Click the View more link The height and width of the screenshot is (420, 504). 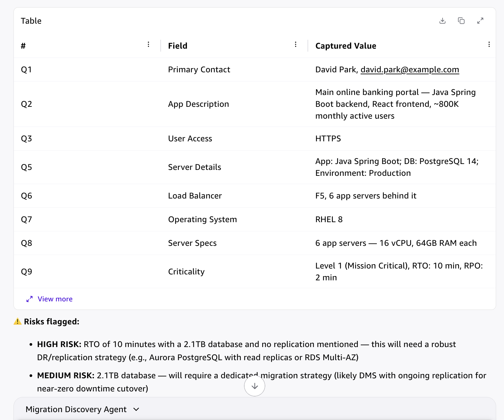click(x=55, y=299)
